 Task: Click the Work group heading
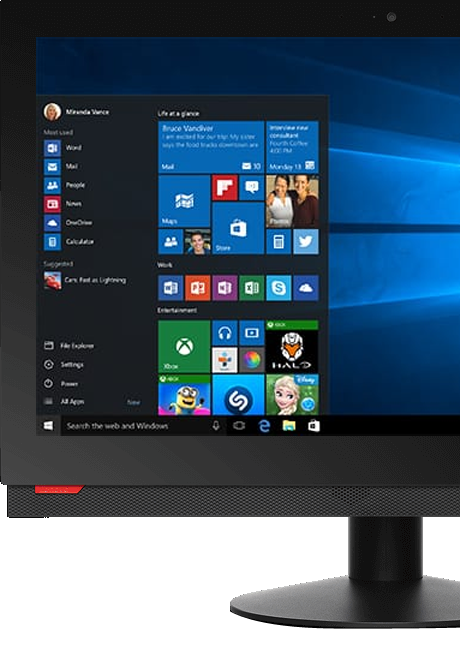(165, 265)
